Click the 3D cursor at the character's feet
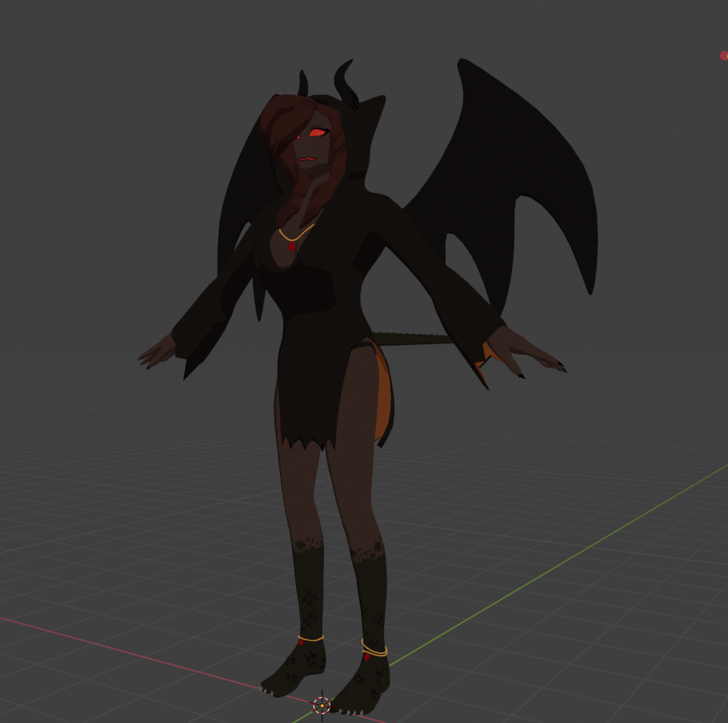Viewport: 728px width, 723px height. [321, 705]
